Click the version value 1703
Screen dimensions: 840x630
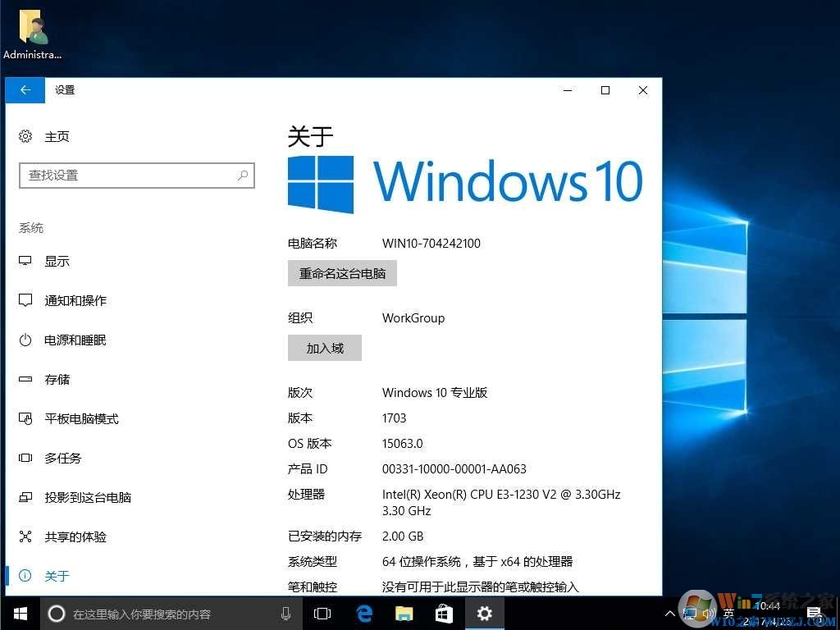pos(395,418)
